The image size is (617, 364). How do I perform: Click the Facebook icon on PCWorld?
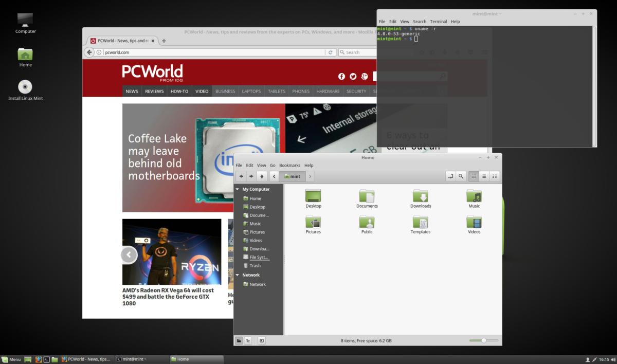click(341, 76)
